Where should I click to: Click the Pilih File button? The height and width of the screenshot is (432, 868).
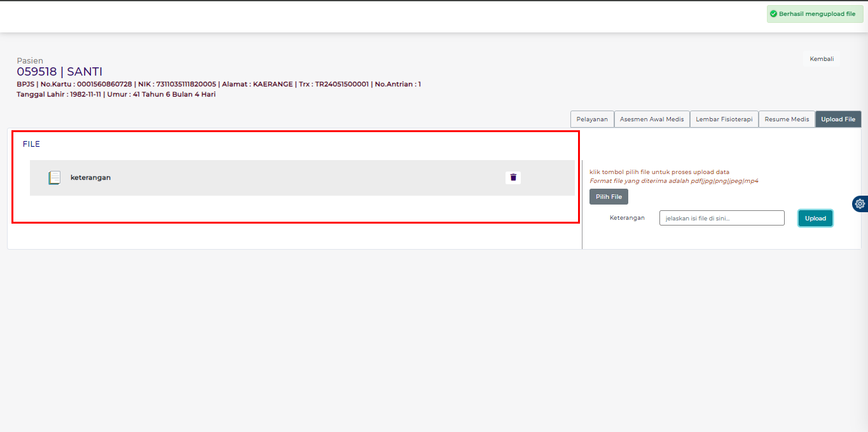[x=609, y=197]
